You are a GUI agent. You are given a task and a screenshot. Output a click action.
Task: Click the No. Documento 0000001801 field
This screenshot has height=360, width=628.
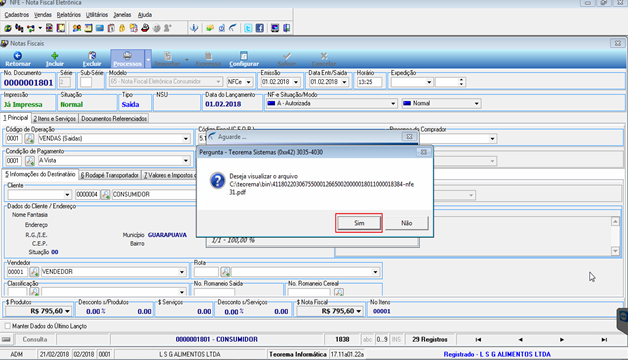pos(28,83)
